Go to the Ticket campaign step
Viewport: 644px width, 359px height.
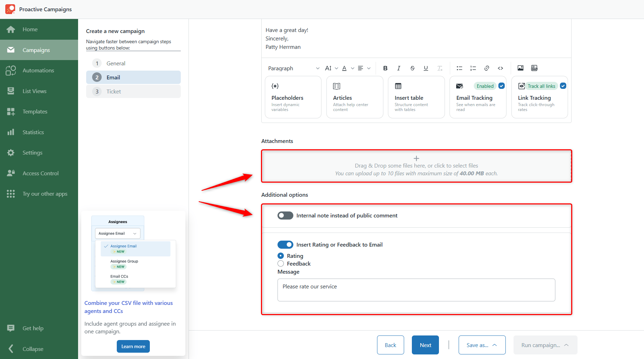click(133, 91)
